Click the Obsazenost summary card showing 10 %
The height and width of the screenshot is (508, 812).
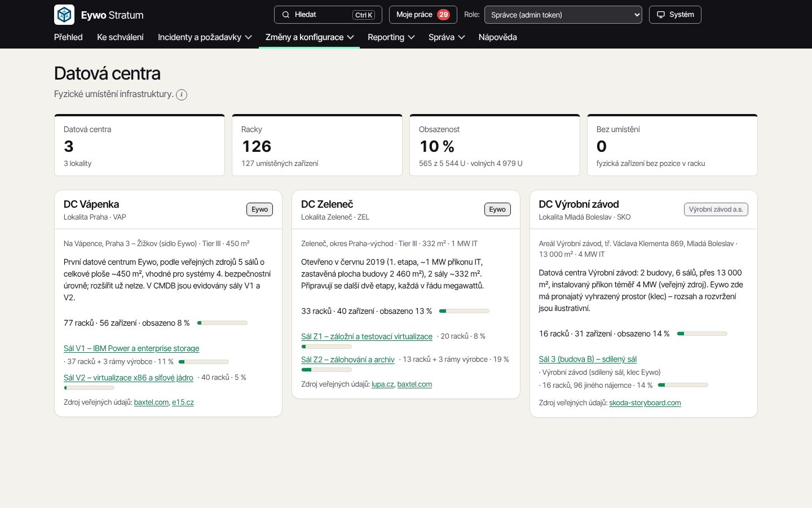pyautogui.click(x=495, y=145)
